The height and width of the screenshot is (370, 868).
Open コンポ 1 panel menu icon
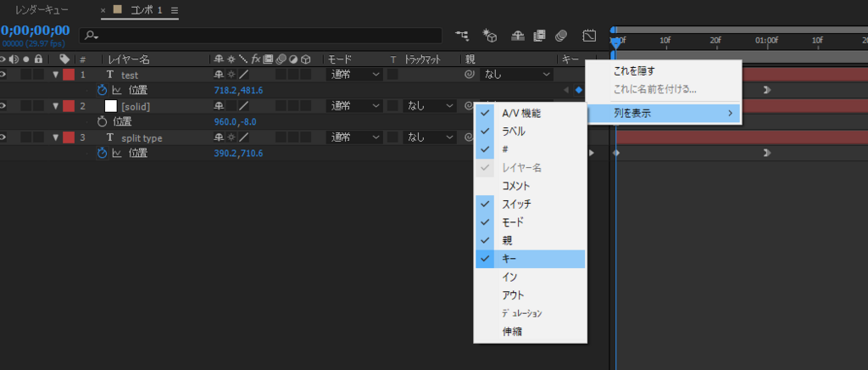175,10
